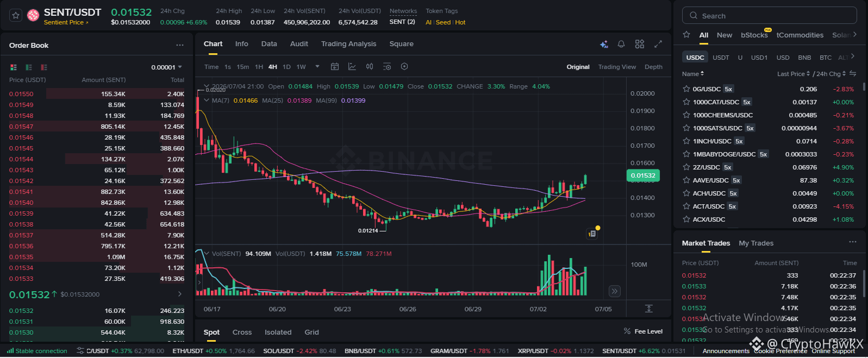The image size is (868, 358).
Task: Jump to latest candle double-arrow button
Action: (614, 291)
